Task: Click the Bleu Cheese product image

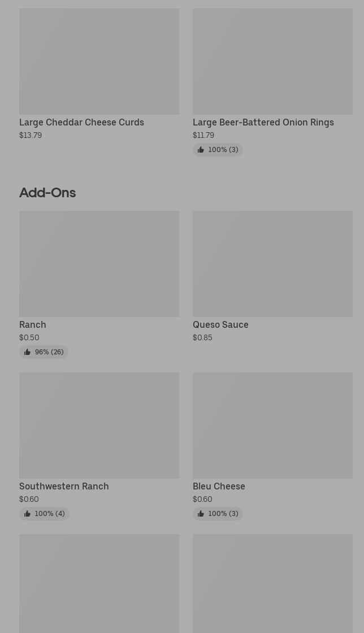Action: click(x=272, y=425)
